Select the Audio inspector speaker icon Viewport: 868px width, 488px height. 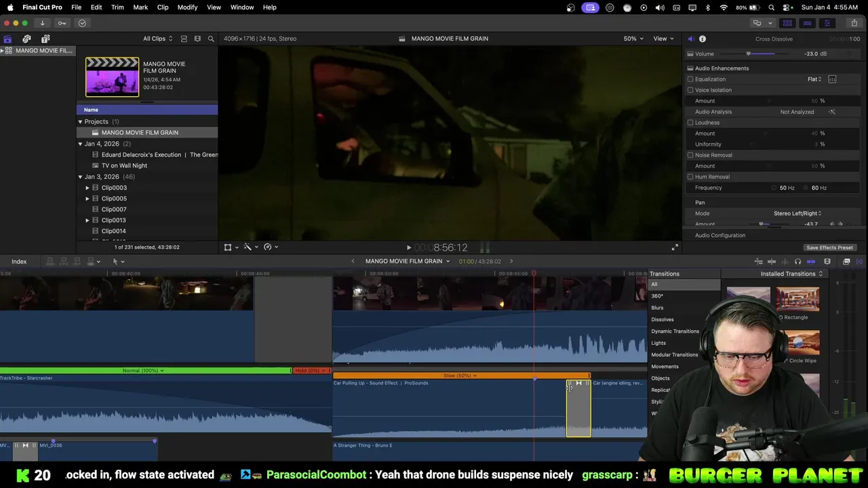690,39
